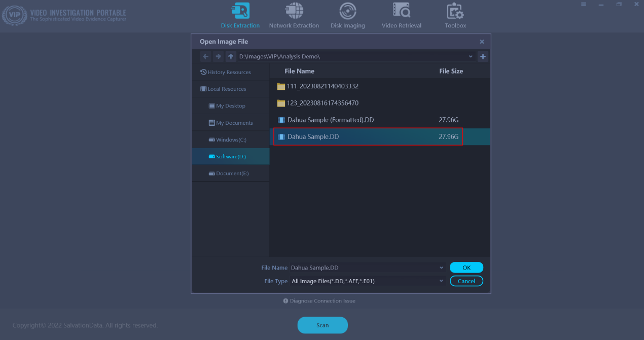Switch to Network Extraction

click(294, 16)
